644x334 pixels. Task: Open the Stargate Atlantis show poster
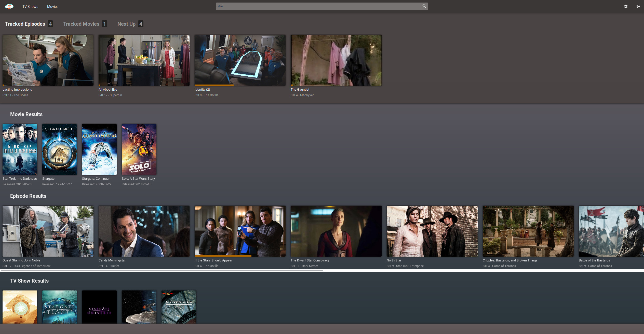click(x=60, y=307)
